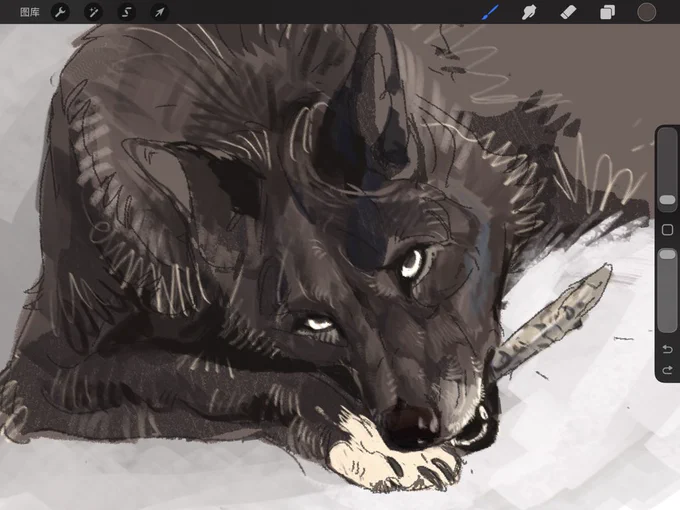This screenshot has height=510, width=680.
Task: Open the Adjustments magic wand menu
Action: pos(93,12)
